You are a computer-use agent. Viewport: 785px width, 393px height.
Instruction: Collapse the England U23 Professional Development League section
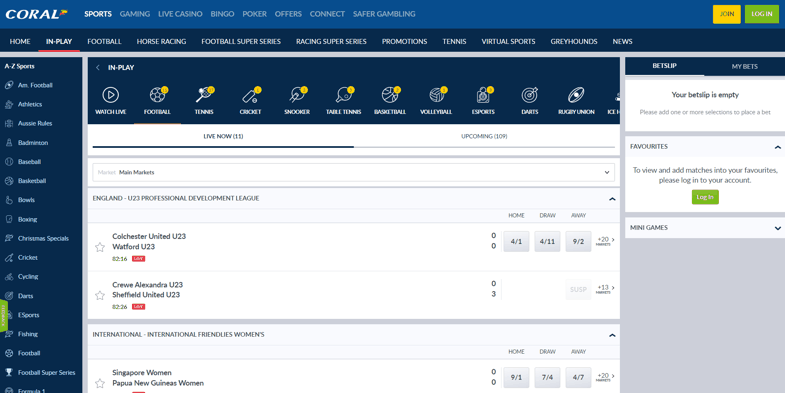tap(612, 199)
